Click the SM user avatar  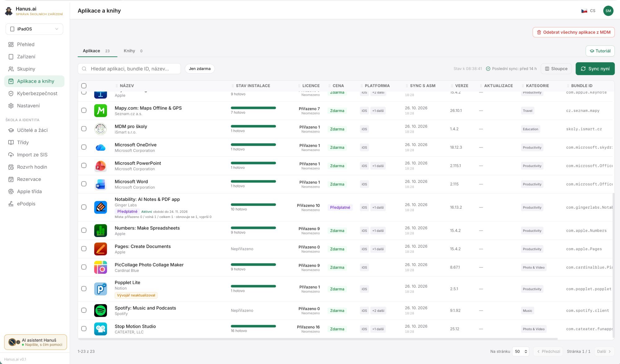[x=608, y=11]
